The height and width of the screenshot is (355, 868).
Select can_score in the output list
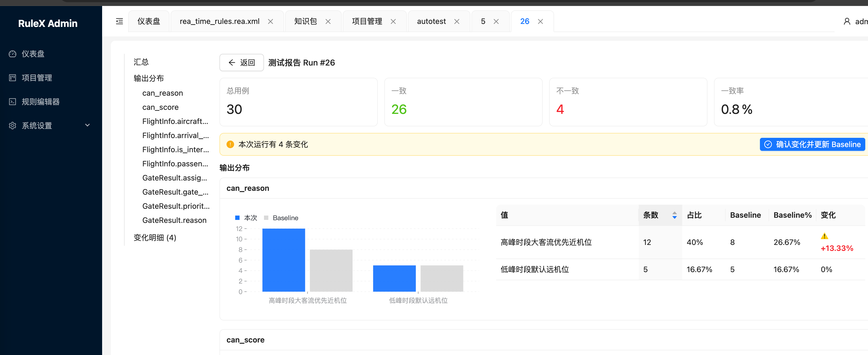pos(161,107)
